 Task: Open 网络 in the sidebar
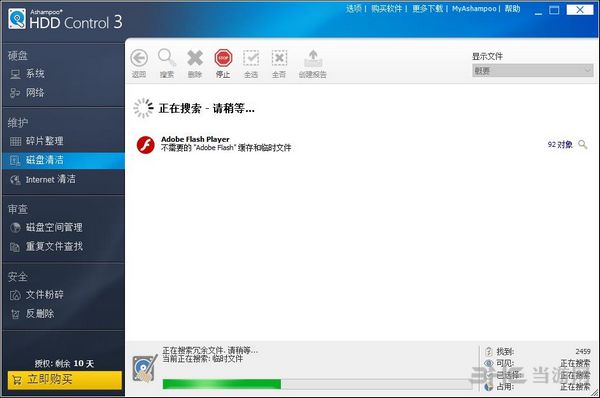coord(35,93)
